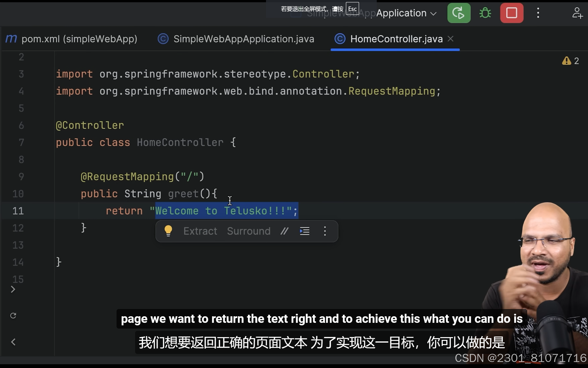Click the Surround button in floating toolbar
Viewport: 588px width, 368px height.
[249, 231]
